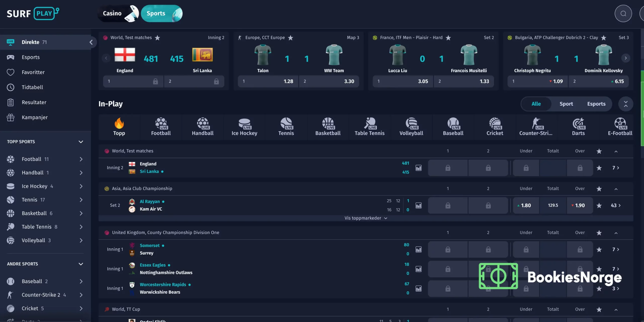Favorite World Test matches featured card
644x322 pixels.
click(157, 38)
